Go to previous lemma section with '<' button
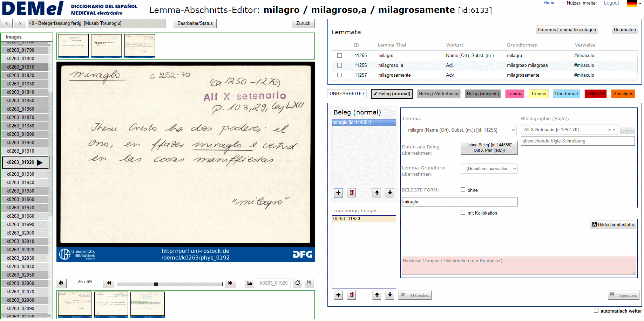This screenshot has width=644, height=321. pos(7,23)
